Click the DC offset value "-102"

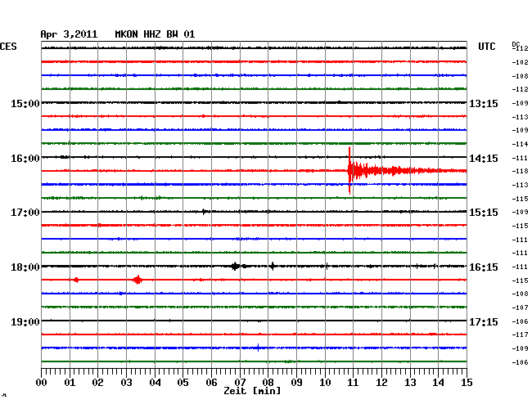click(520, 62)
